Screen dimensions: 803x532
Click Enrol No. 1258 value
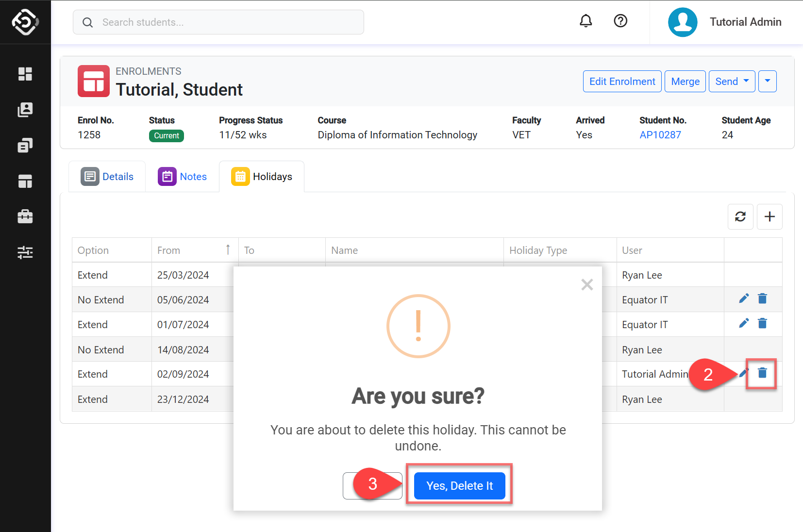pos(89,135)
